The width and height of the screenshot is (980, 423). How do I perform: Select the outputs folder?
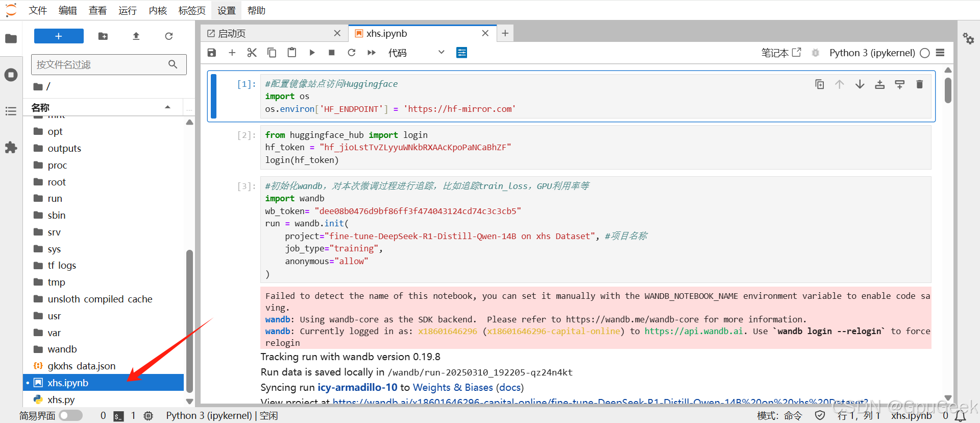103,148
